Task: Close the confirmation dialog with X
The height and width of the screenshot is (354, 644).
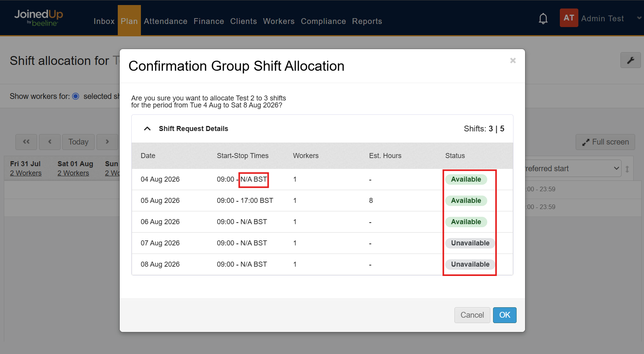Action: click(x=513, y=61)
